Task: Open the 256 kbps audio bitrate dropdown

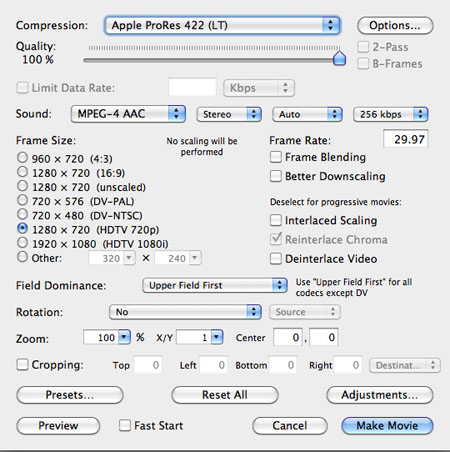Action: (x=390, y=114)
